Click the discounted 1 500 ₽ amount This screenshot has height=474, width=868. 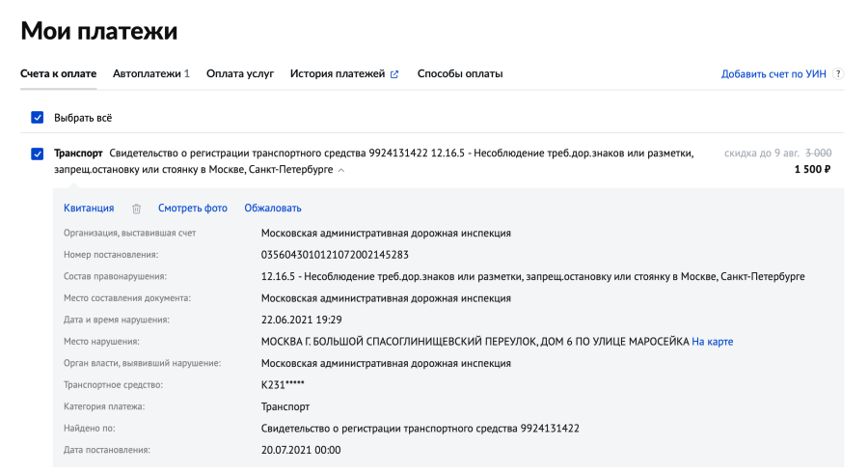[812, 170]
